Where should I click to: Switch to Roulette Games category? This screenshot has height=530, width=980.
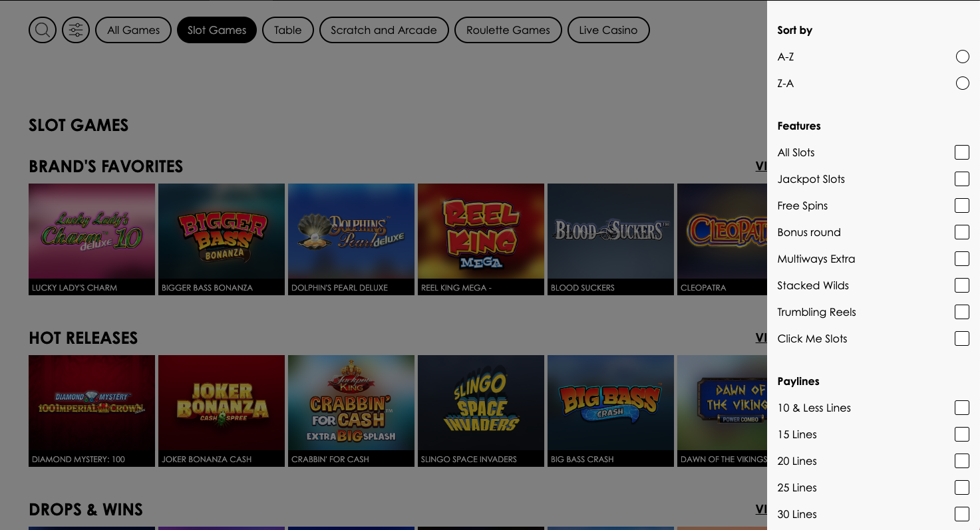click(508, 30)
